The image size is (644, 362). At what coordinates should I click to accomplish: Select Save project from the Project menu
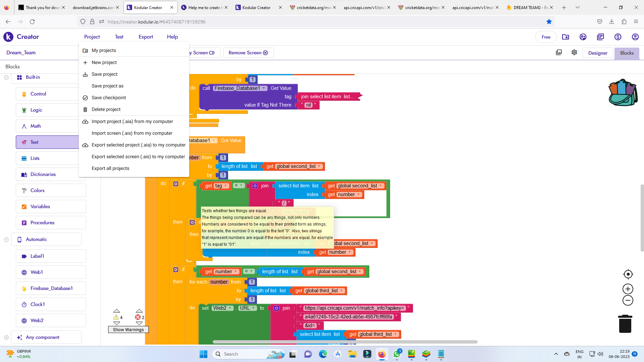pyautogui.click(x=134, y=74)
